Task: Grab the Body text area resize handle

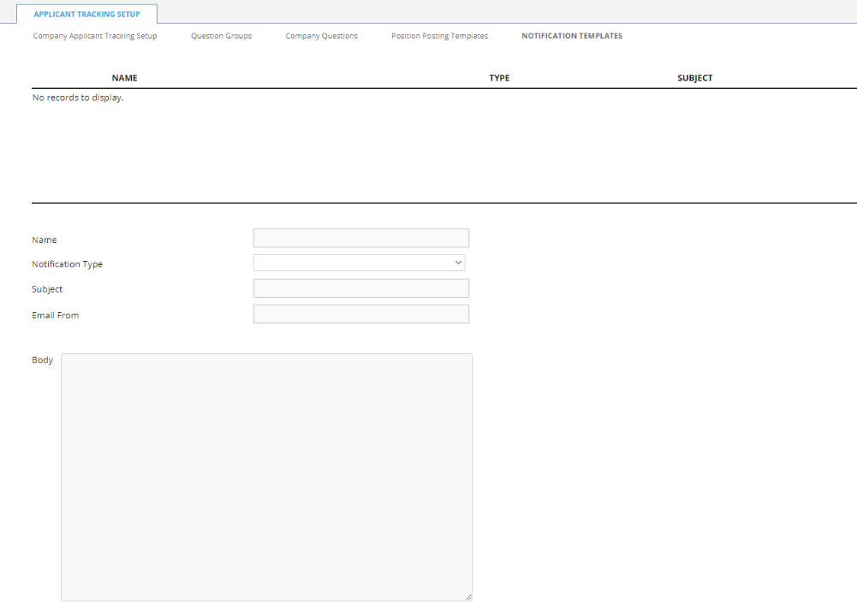Action: [468, 597]
